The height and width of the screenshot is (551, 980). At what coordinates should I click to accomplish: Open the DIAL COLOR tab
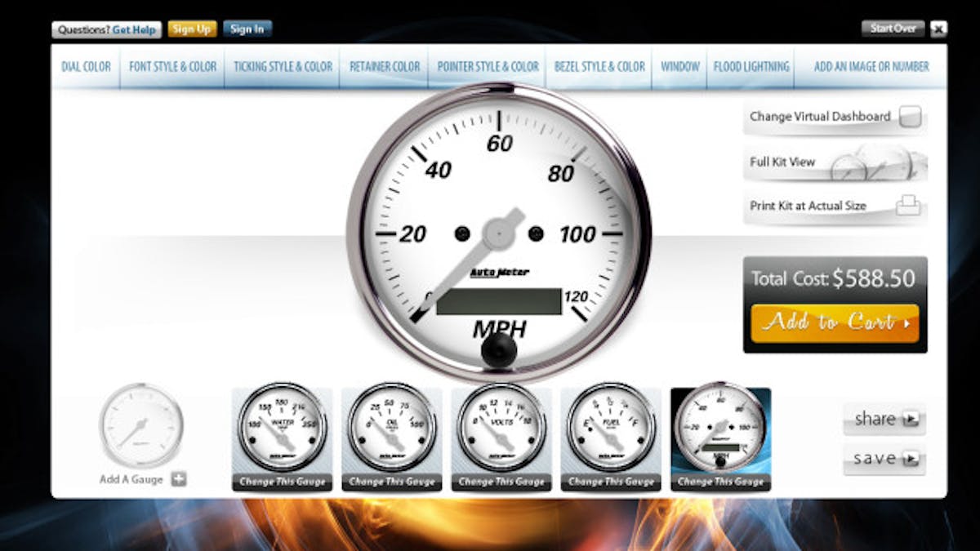[85, 67]
